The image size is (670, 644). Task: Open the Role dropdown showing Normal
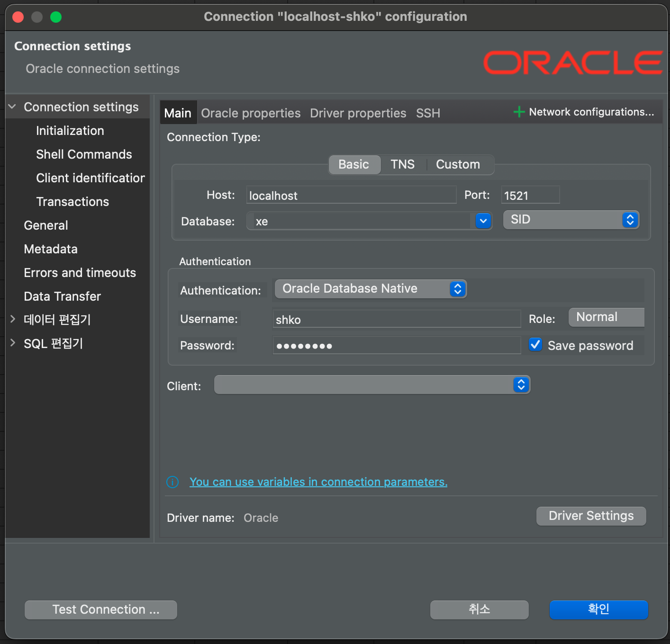(x=607, y=317)
